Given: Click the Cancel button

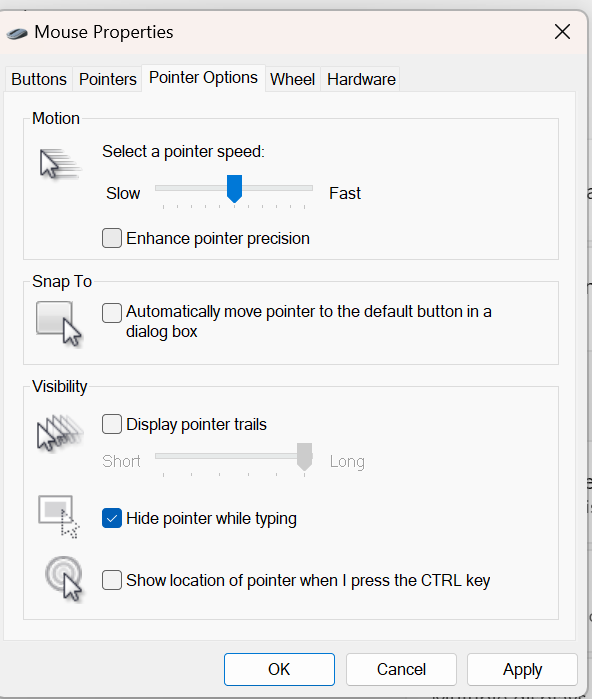Looking at the screenshot, I should [x=401, y=669].
